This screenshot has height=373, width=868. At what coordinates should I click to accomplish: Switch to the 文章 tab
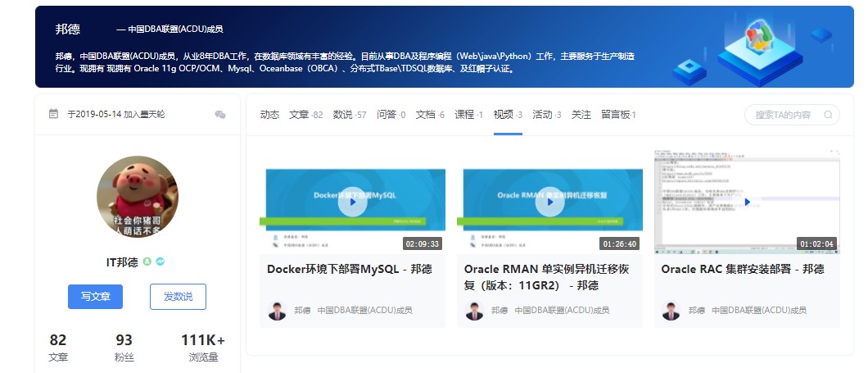[305, 115]
